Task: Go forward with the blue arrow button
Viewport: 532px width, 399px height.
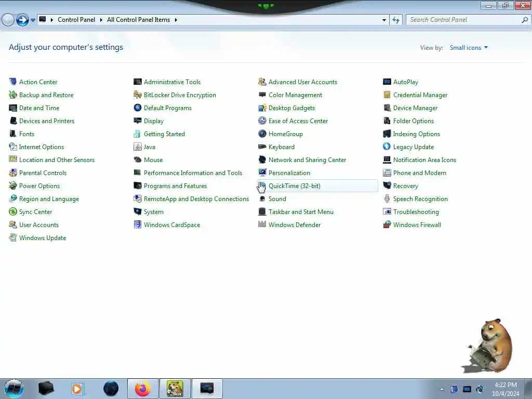Action: (x=22, y=20)
